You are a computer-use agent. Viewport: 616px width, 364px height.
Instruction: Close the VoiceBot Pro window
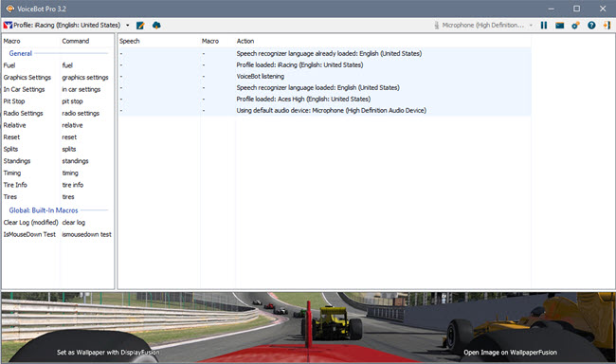click(603, 9)
